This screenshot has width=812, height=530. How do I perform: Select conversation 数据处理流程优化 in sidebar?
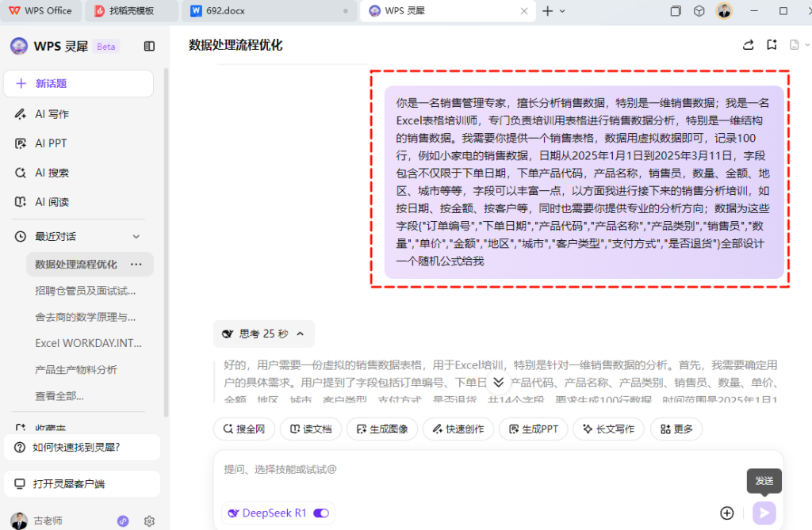75,264
